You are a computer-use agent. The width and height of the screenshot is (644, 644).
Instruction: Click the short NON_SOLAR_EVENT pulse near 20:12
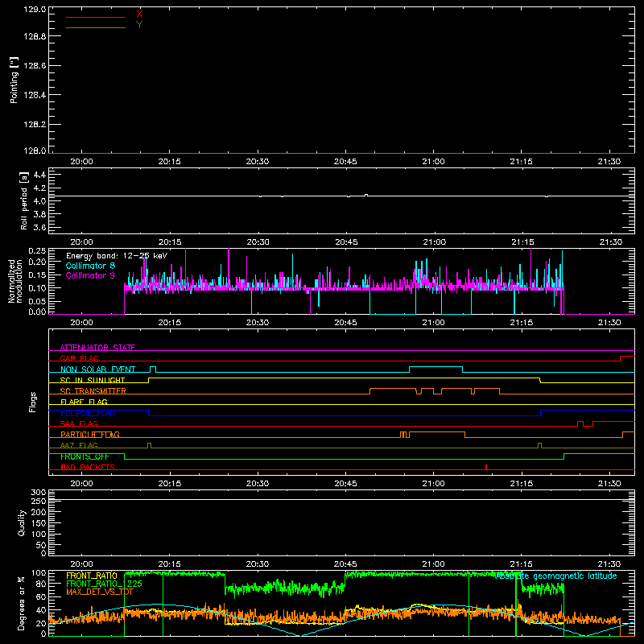pos(153,369)
